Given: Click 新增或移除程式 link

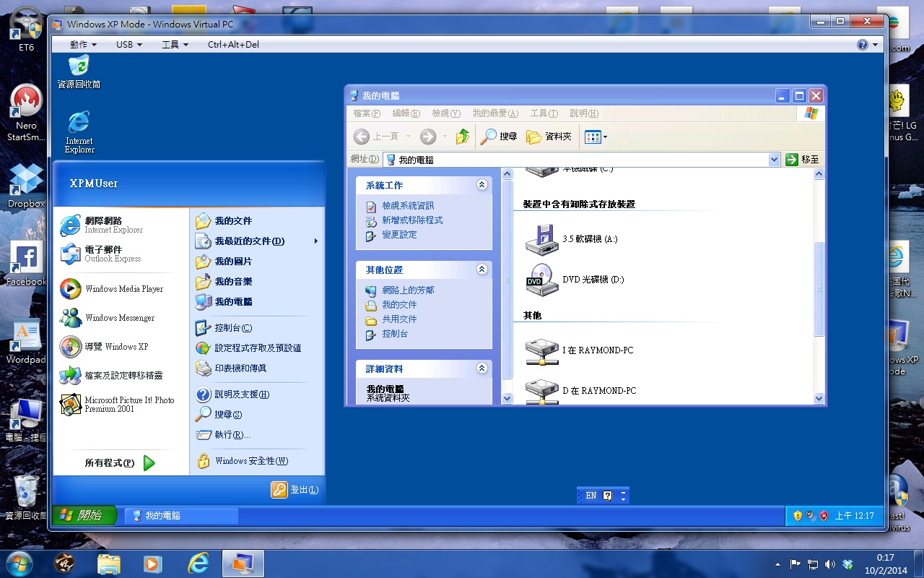Looking at the screenshot, I should [x=412, y=220].
